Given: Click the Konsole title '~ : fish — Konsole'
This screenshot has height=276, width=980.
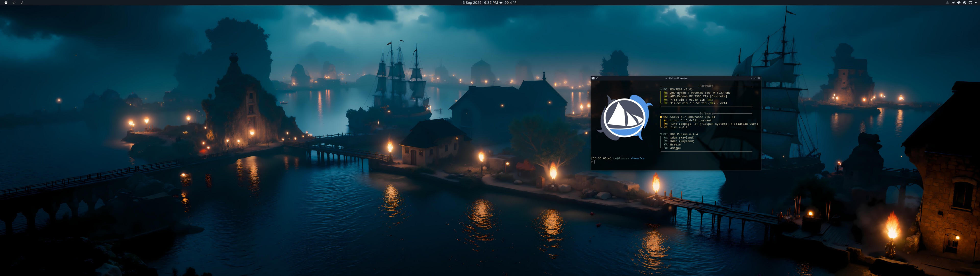Looking at the screenshot, I should click(x=676, y=78).
